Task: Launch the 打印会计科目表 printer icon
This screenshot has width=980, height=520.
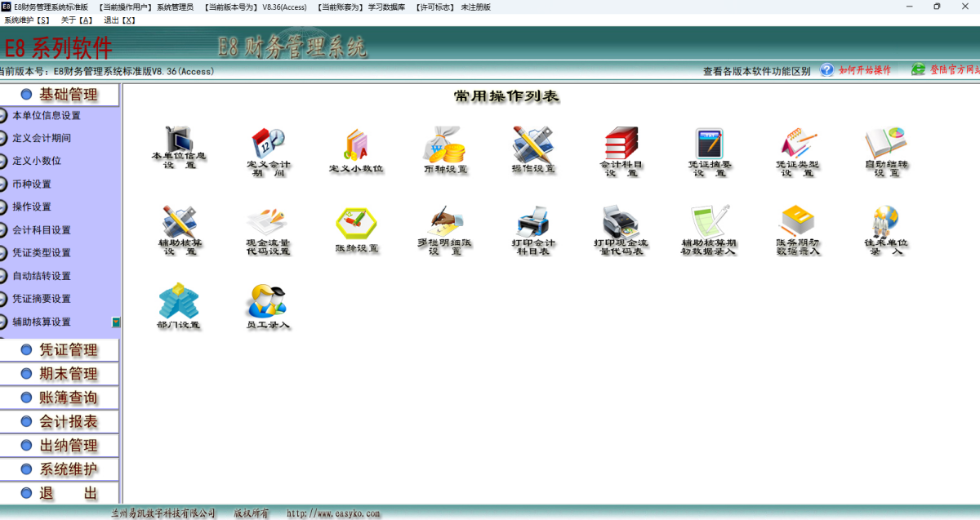Action: (533, 221)
